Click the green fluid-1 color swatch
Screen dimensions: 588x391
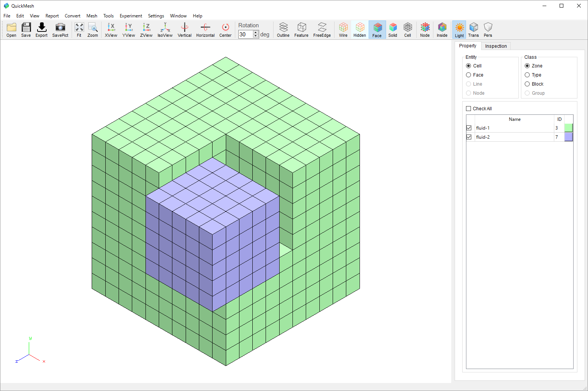click(x=569, y=128)
